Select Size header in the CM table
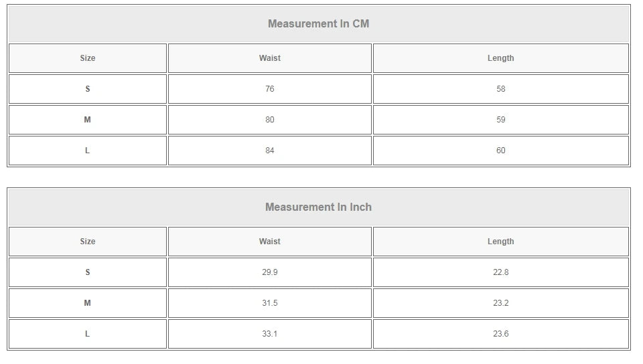 pos(88,58)
